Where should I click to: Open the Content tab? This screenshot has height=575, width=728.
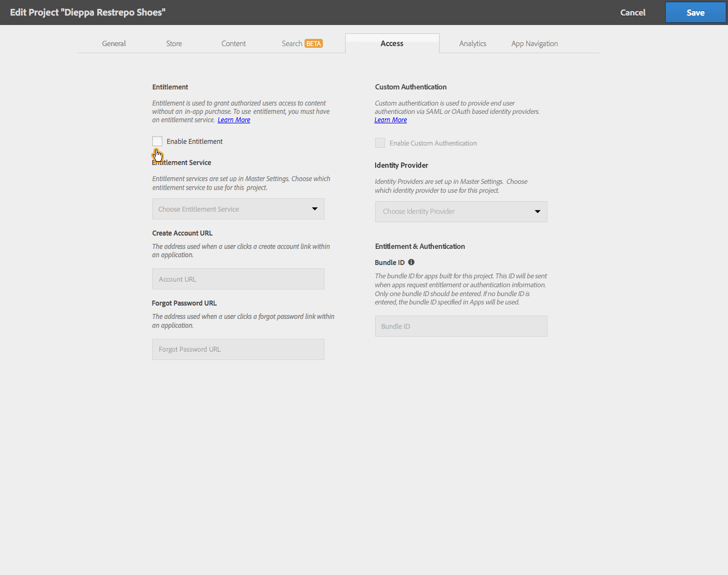(x=233, y=43)
